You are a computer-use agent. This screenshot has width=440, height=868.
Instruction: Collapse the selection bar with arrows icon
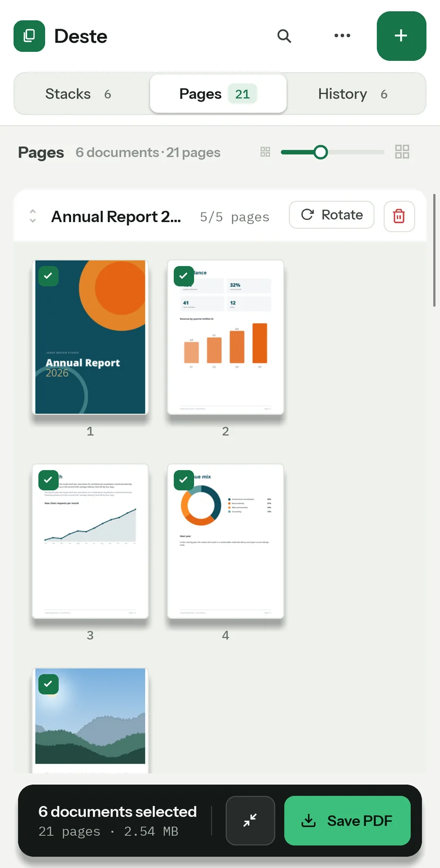point(250,821)
